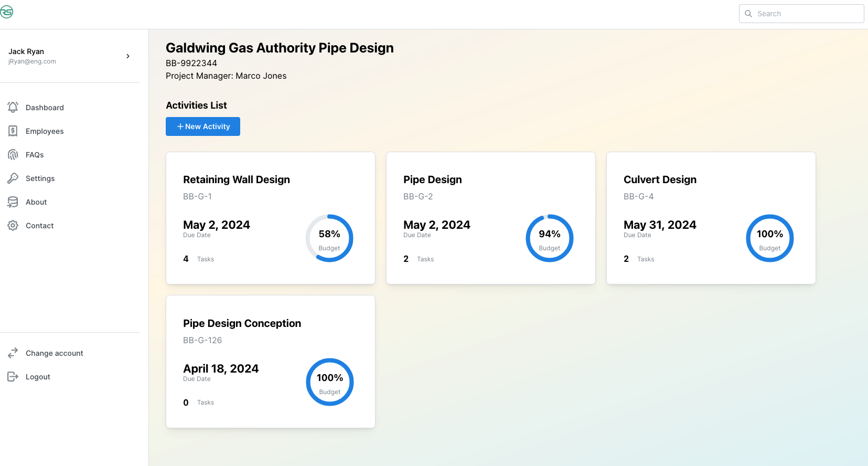Image resolution: width=868 pixels, height=466 pixels.
Task: Click the green app logo icon
Action: 6,12
